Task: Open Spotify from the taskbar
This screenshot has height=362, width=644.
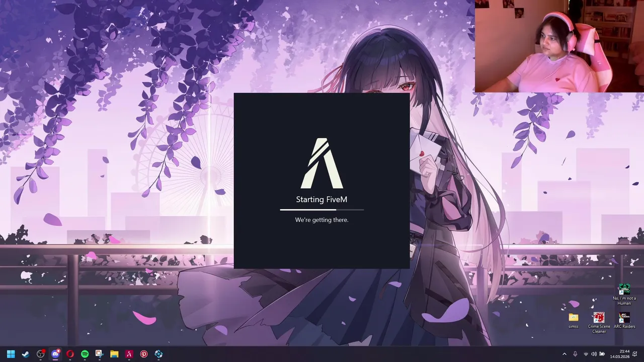Action: [x=85, y=354]
